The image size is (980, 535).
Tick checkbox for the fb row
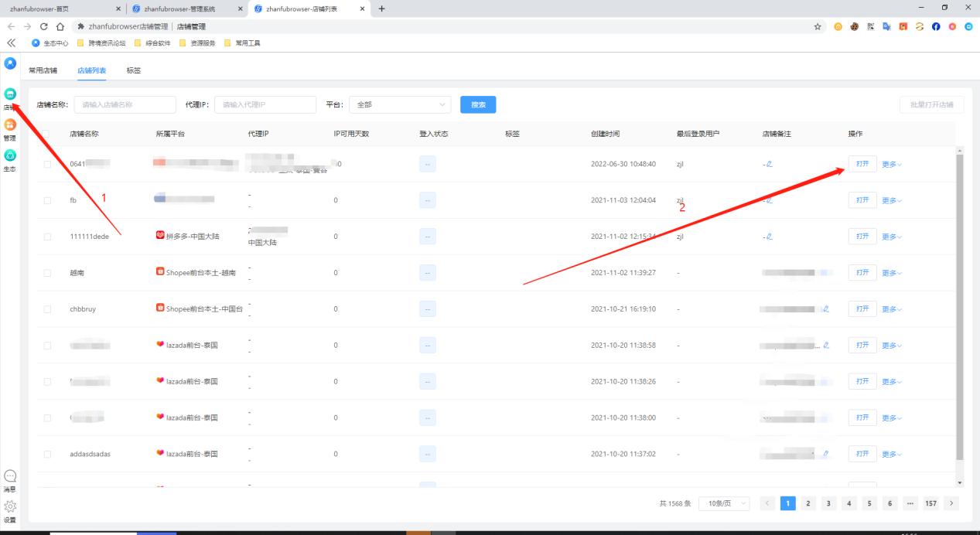tap(47, 200)
